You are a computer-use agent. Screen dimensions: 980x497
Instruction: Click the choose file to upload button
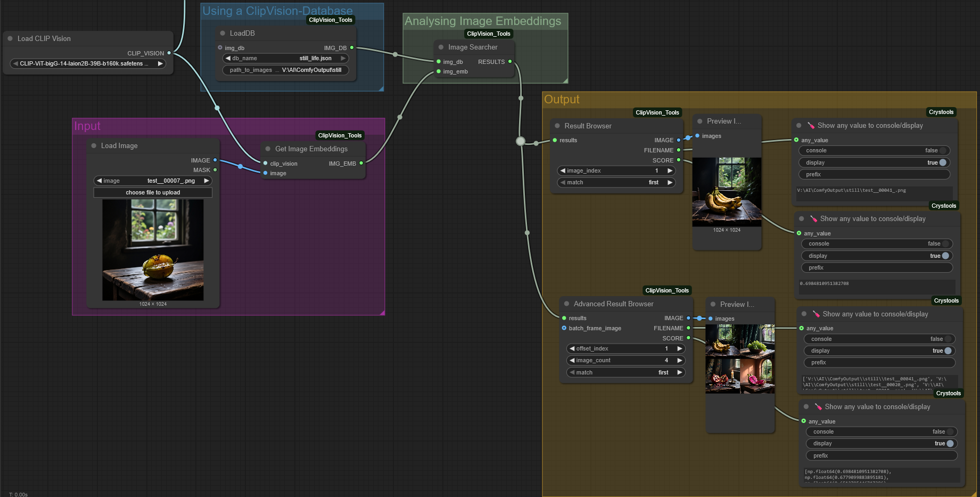tap(153, 192)
